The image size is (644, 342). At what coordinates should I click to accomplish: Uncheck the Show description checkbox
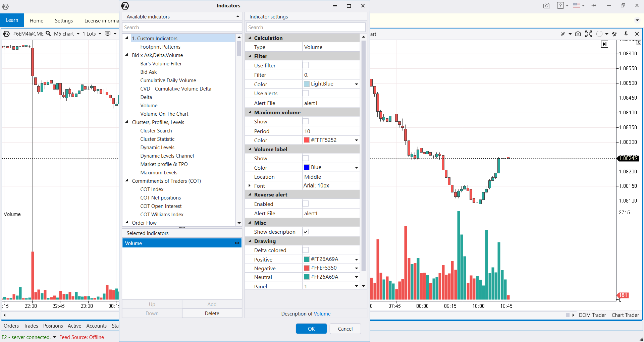tap(306, 232)
